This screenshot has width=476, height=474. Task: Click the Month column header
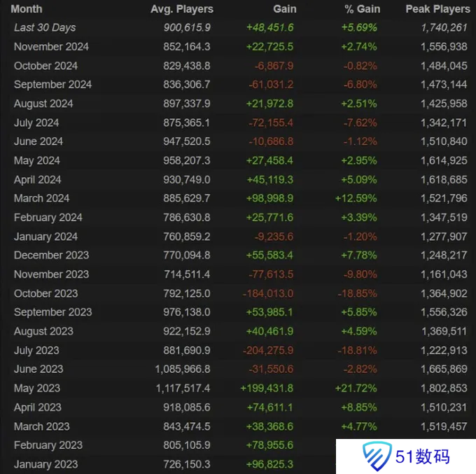pos(27,9)
